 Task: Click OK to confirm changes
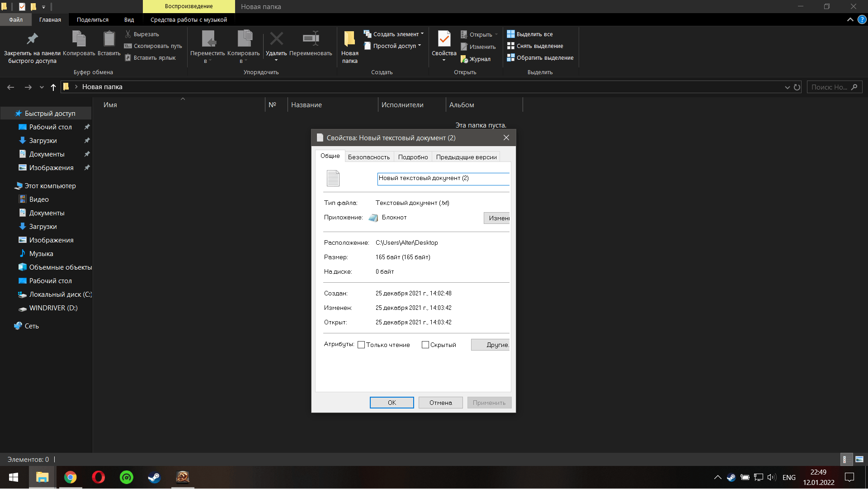[x=391, y=403]
